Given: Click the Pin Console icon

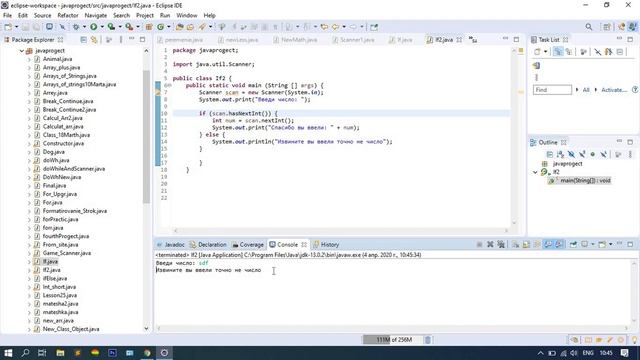Looking at the screenshot, I should click(x=573, y=244).
